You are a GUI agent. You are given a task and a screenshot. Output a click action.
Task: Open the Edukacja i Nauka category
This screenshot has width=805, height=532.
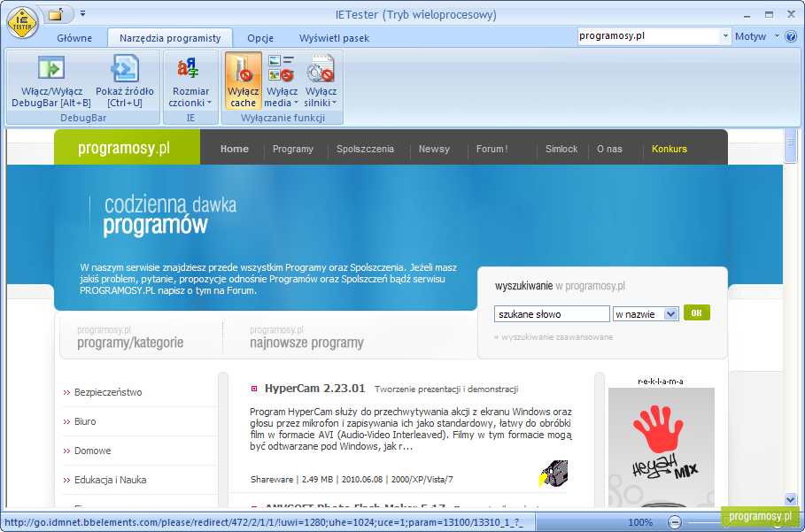click(x=111, y=480)
